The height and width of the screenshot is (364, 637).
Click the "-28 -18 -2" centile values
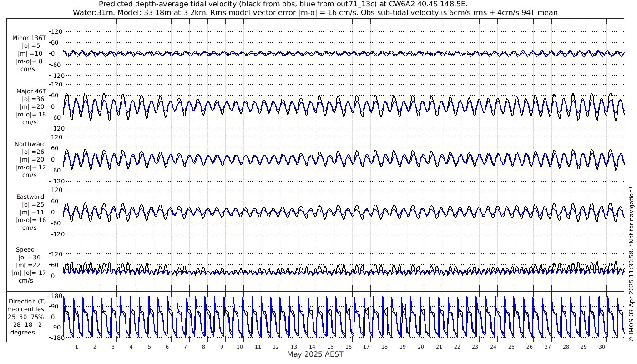[x=27, y=324]
